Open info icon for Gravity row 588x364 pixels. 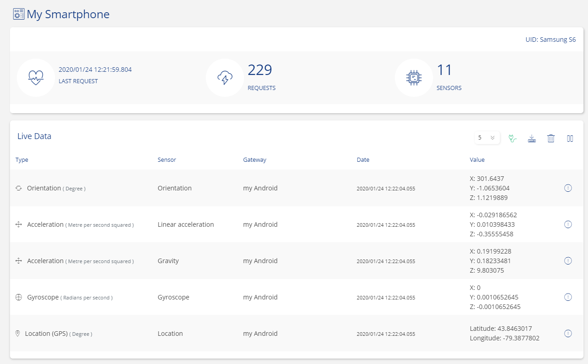(x=568, y=261)
